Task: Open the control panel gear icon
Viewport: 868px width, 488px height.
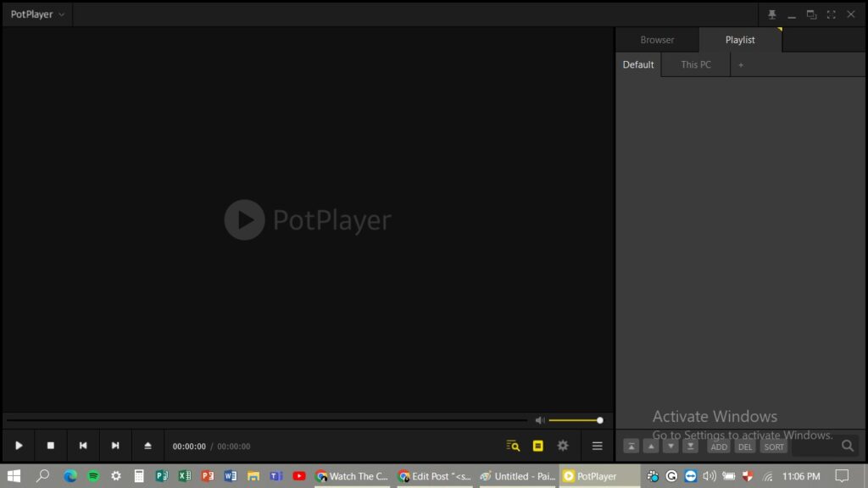Action: pyautogui.click(x=563, y=446)
